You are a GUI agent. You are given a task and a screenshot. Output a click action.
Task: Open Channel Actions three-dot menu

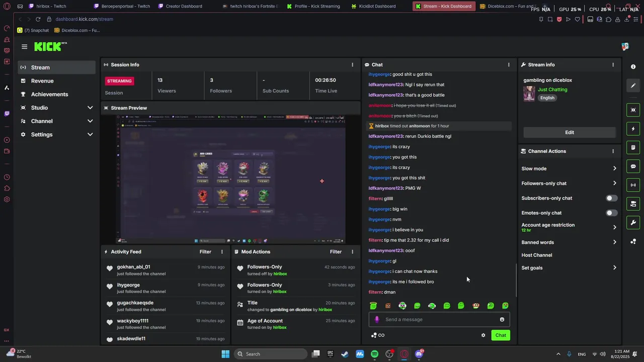[x=613, y=151]
